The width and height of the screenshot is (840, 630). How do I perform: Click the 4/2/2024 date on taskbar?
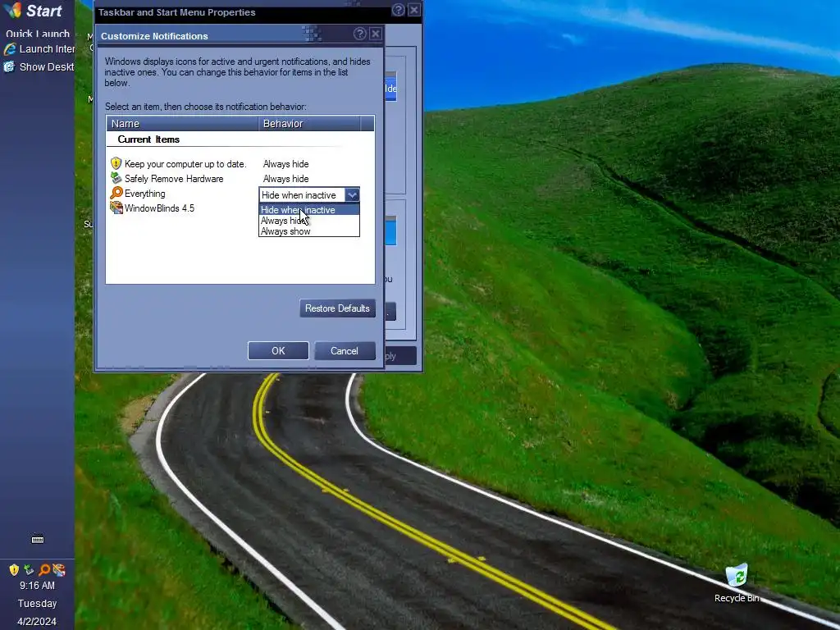click(x=37, y=622)
